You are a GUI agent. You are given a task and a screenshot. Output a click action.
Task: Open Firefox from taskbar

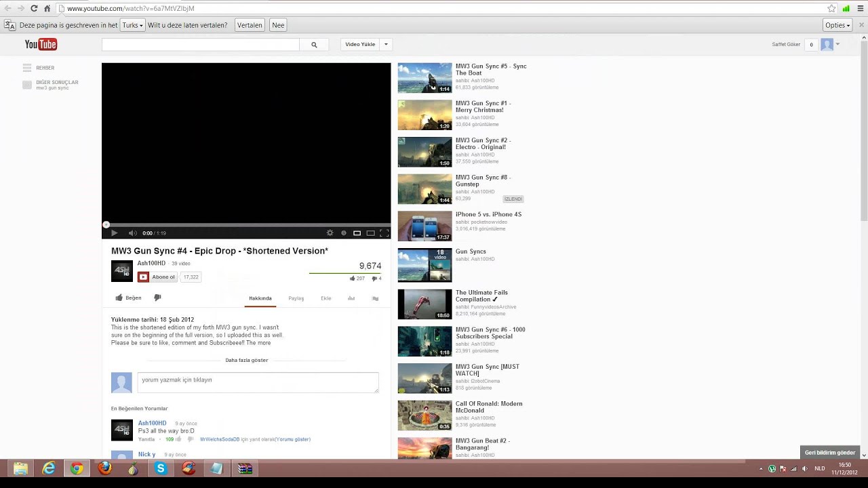104,468
